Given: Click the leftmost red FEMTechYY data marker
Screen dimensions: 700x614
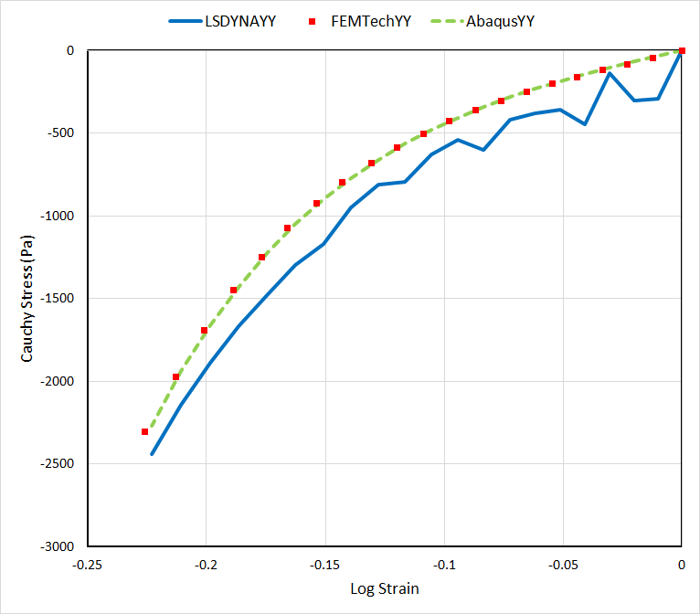Looking at the screenshot, I should point(144,431).
